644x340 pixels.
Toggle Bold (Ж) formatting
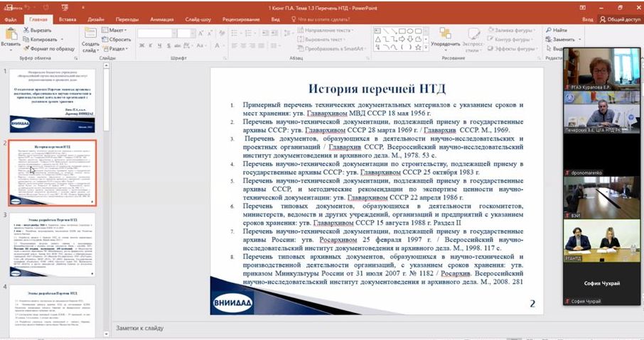coord(141,45)
